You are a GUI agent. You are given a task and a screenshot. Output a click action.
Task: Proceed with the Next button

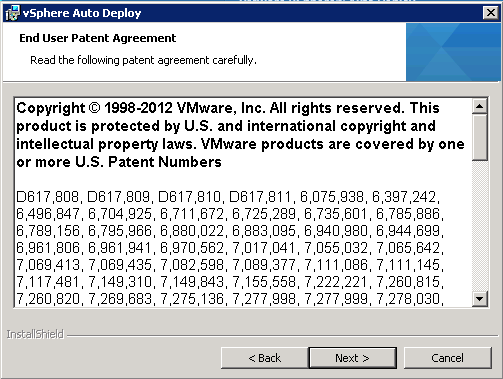coord(353,358)
